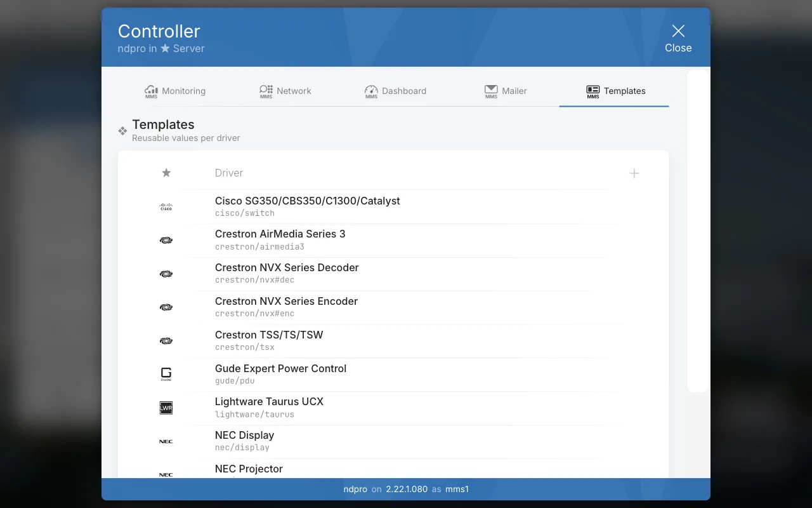Click the NEC Display logo
The height and width of the screenshot is (508, 812).
tap(166, 441)
